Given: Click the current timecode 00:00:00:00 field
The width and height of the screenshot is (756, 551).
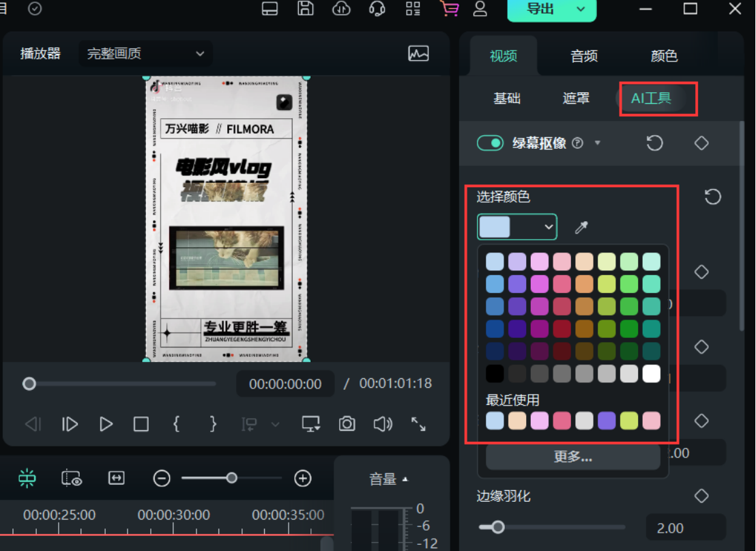Looking at the screenshot, I should [x=285, y=384].
